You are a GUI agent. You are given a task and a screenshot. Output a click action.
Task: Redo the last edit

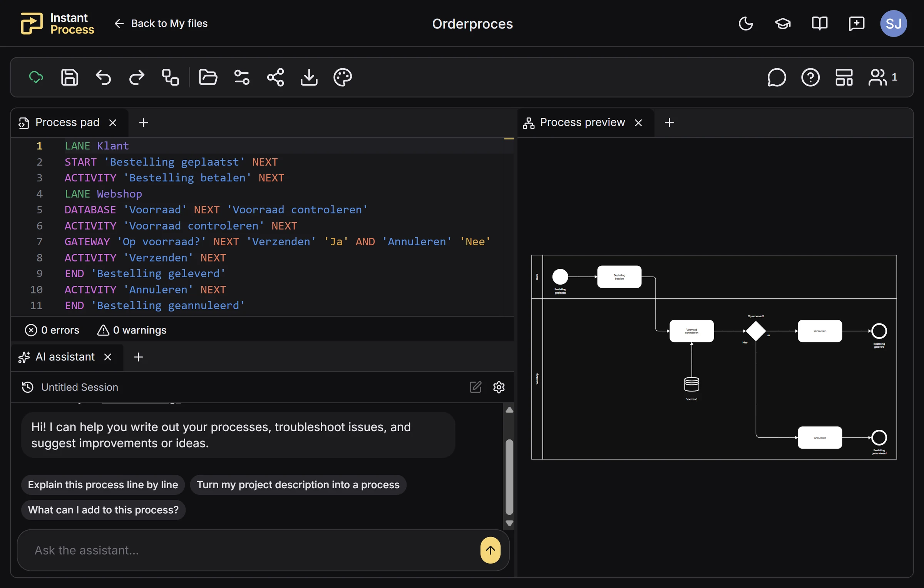137,77
